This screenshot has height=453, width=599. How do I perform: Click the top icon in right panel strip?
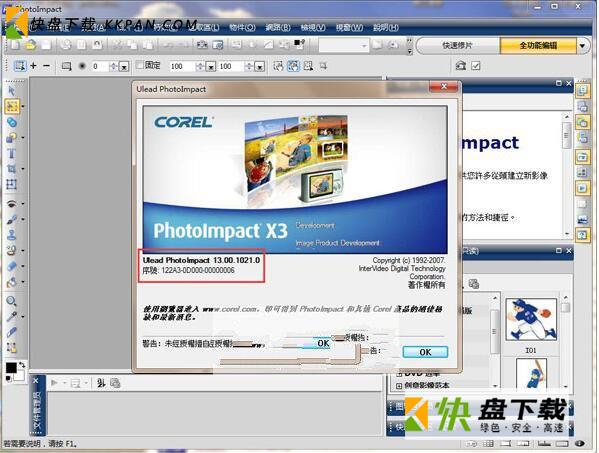pyautogui.click(x=582, y=91)
